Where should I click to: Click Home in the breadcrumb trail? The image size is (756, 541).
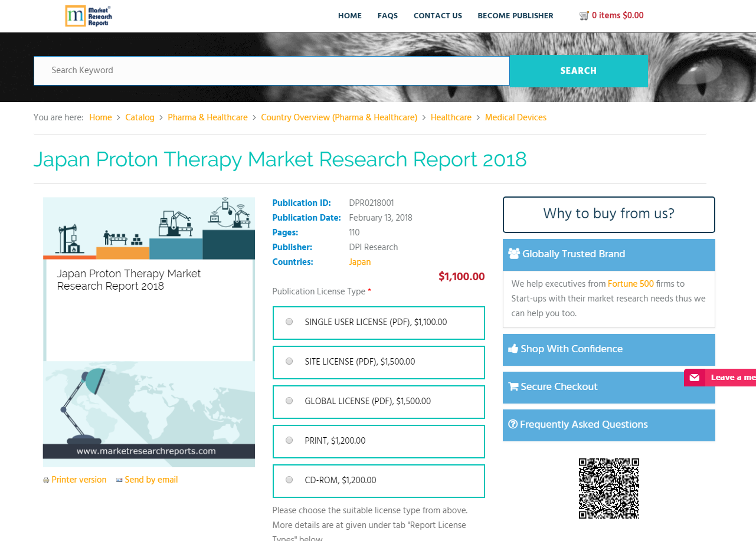point(100,117)
